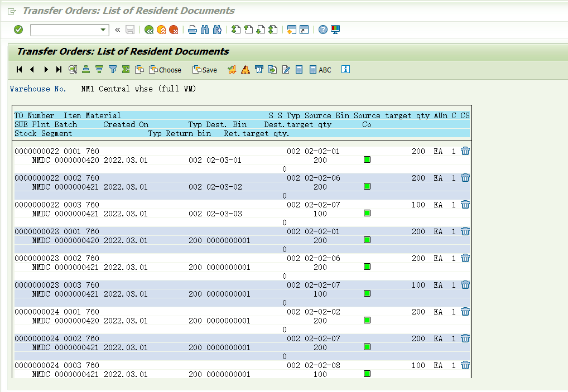Viewport: 568px width, 392px height.
Task: Click the document with pencil icon
Action: (x=286, y=70)
